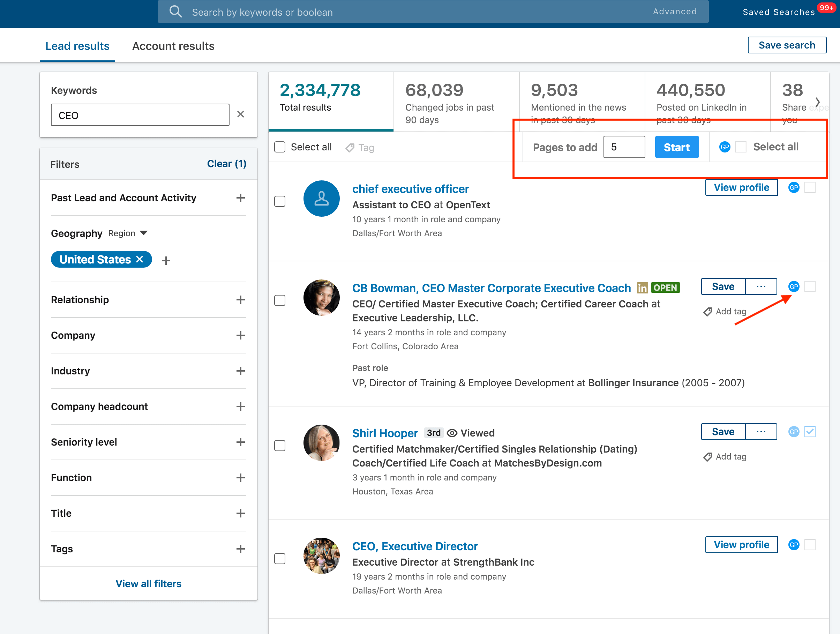Click the Pages to add input field
The height and width of the screenshot is (634, 840).
[624, 147]
